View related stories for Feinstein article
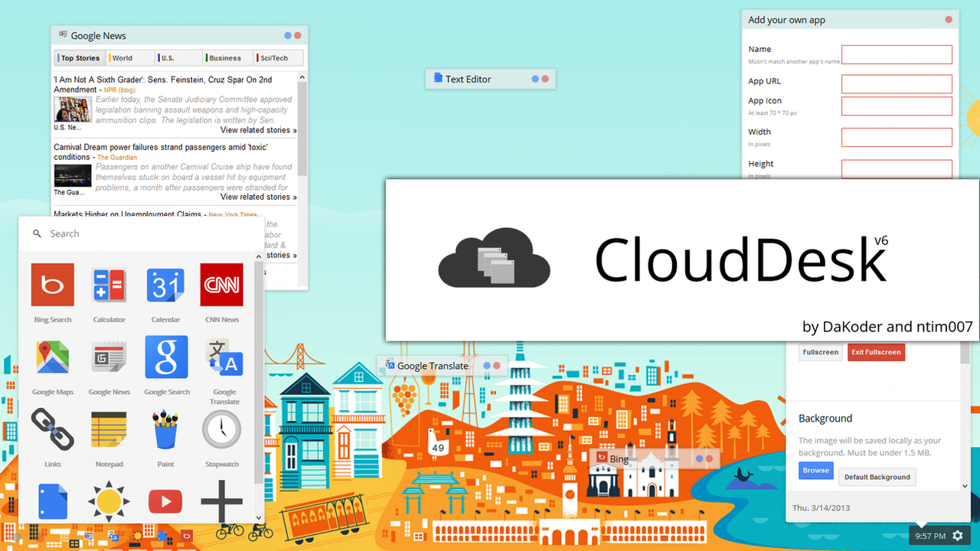Viewport: 980px width, 551px height. (x=258, y=130)
